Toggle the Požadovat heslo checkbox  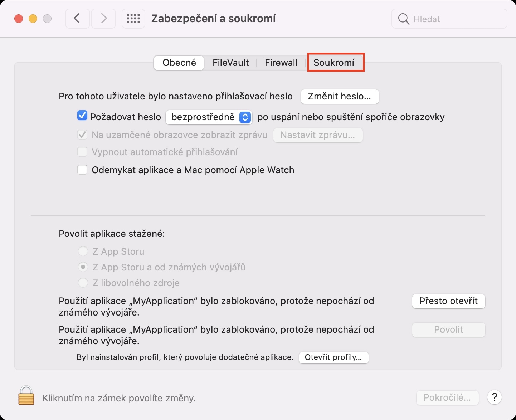pos(82,116)
